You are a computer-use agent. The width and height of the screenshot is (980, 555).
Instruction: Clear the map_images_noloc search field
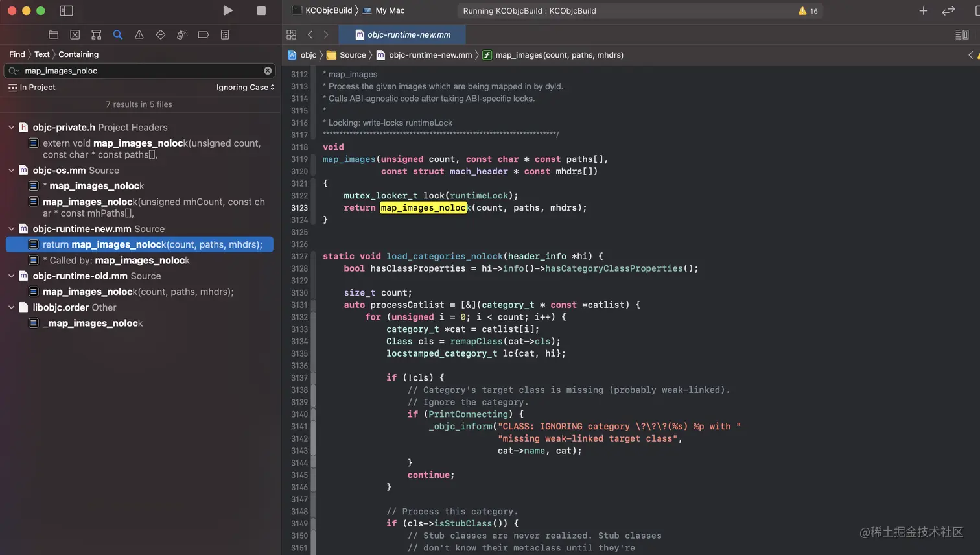268,71
